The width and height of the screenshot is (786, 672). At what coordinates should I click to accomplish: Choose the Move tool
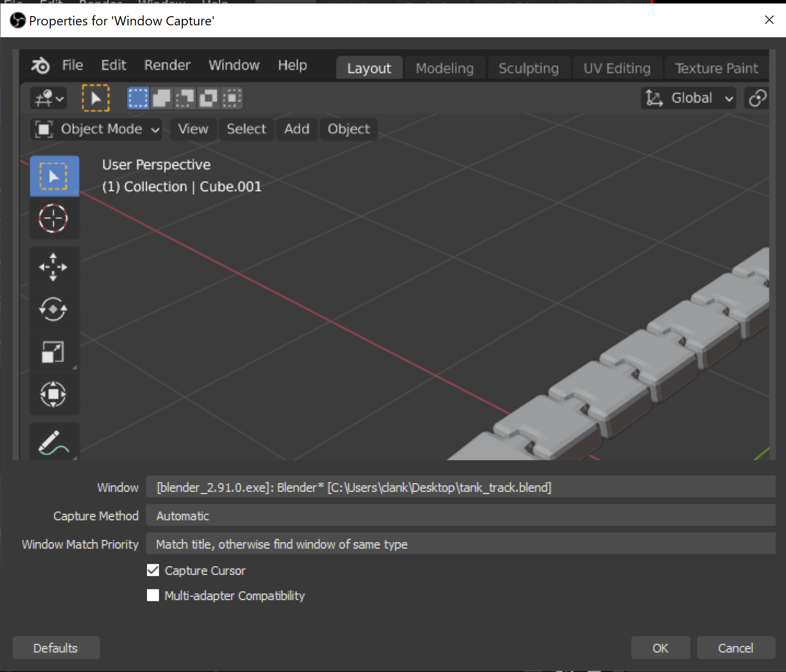53,267
